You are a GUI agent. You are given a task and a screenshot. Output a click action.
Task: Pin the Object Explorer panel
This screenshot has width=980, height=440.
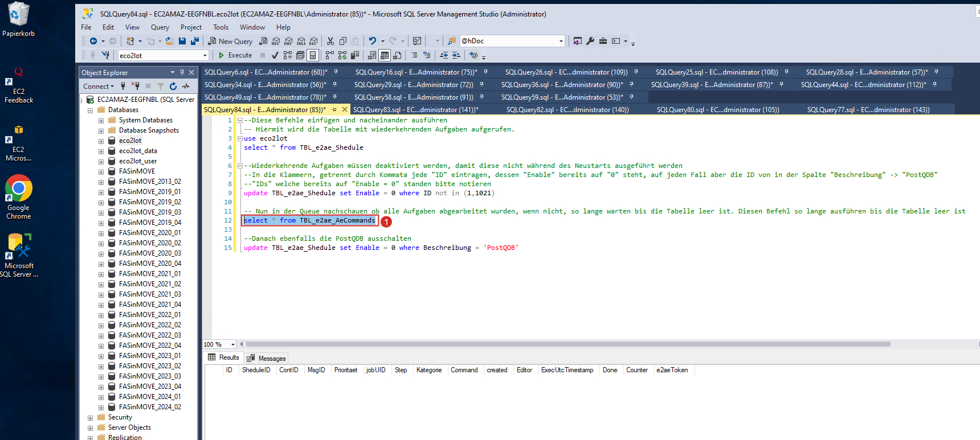tap(182, 72)
